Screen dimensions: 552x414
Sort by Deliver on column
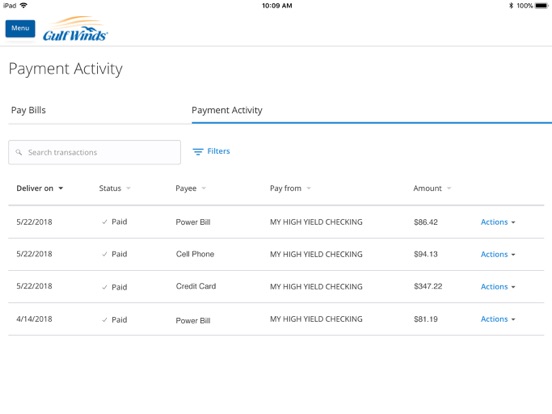click(x=39, y=188)
